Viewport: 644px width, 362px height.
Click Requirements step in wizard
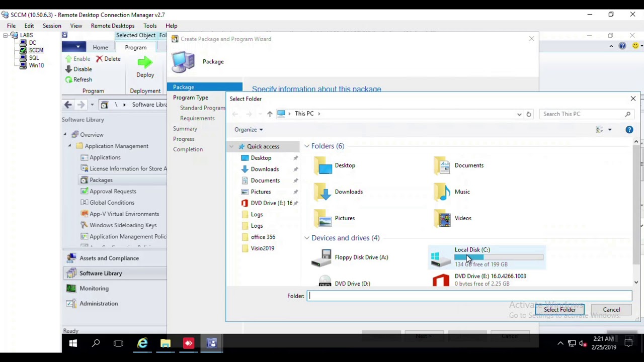pyautogui.click(x=197, y=118)
